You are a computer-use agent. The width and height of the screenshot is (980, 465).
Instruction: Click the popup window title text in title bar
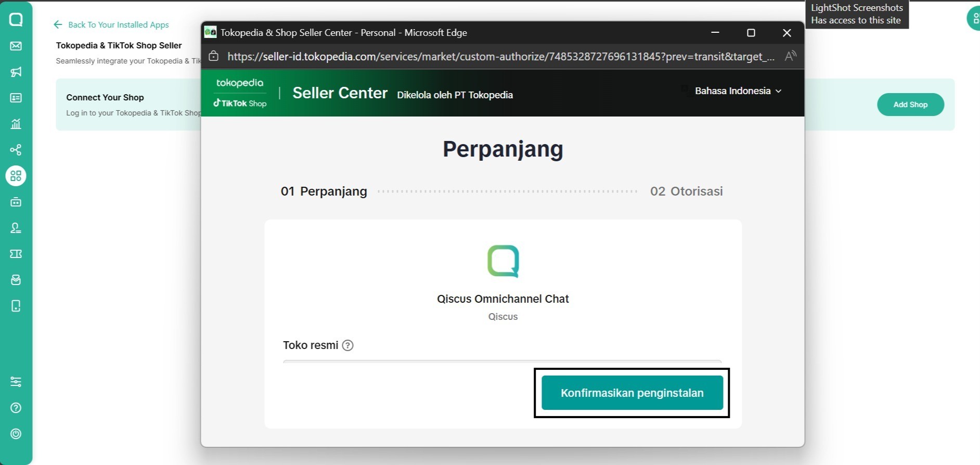pyautogui.click(x=344, y=33)
